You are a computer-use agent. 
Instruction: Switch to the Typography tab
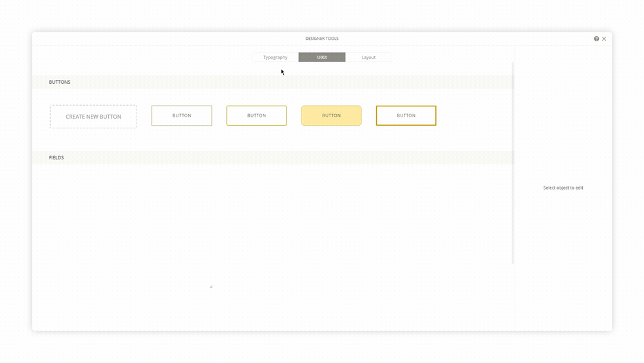tap(275, 57)
